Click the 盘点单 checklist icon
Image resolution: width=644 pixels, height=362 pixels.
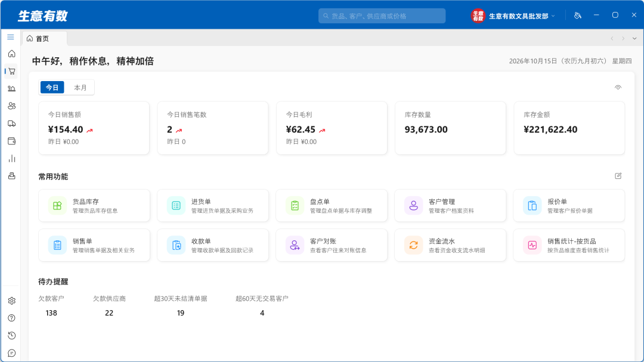(295, 205)
